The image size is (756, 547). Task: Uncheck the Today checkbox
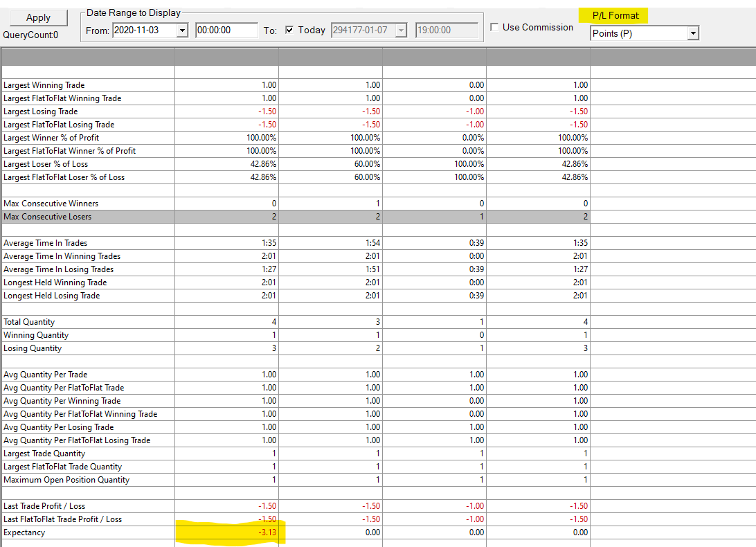(289, 30)
